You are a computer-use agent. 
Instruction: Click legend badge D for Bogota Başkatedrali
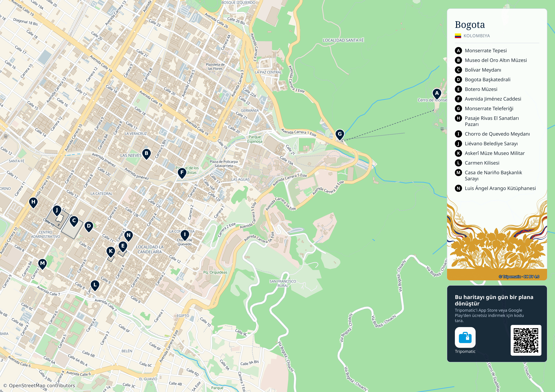coord(458,80)
